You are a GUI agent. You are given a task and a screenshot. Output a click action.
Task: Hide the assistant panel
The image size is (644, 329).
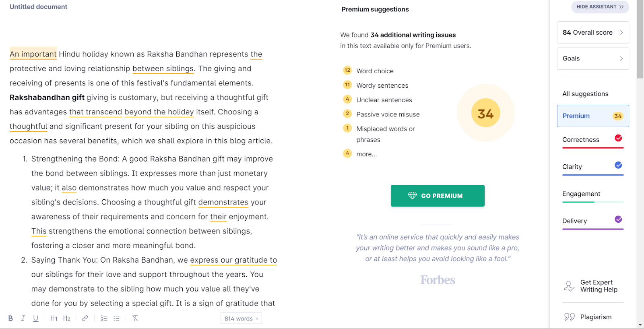(x=600, y=7)
